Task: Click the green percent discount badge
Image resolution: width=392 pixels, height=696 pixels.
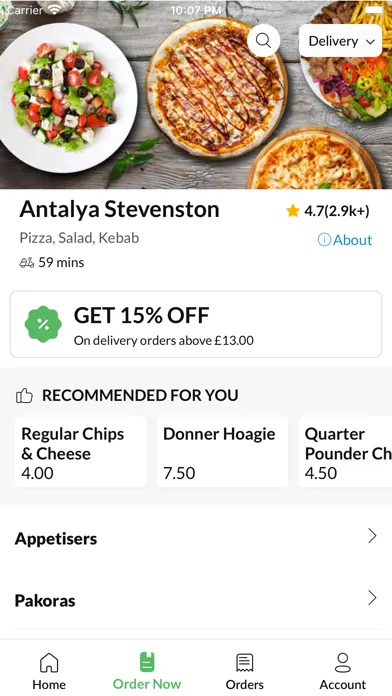Action: click(43, 324)
